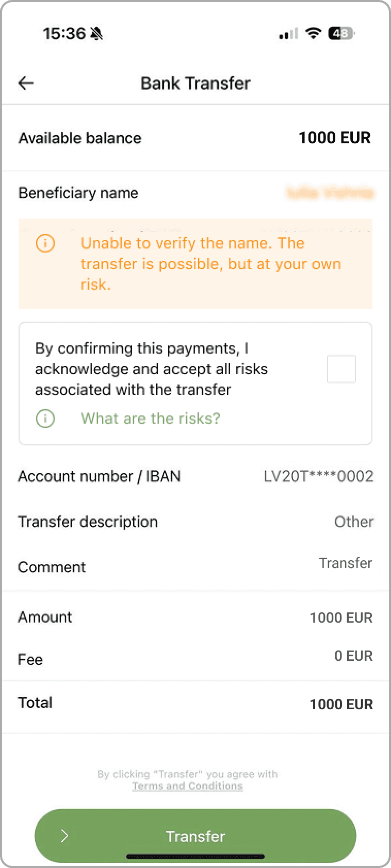The width and height of the screenshot is (391, 868).
Task: Tap the account number LV20T****0002
Action: 318,476
